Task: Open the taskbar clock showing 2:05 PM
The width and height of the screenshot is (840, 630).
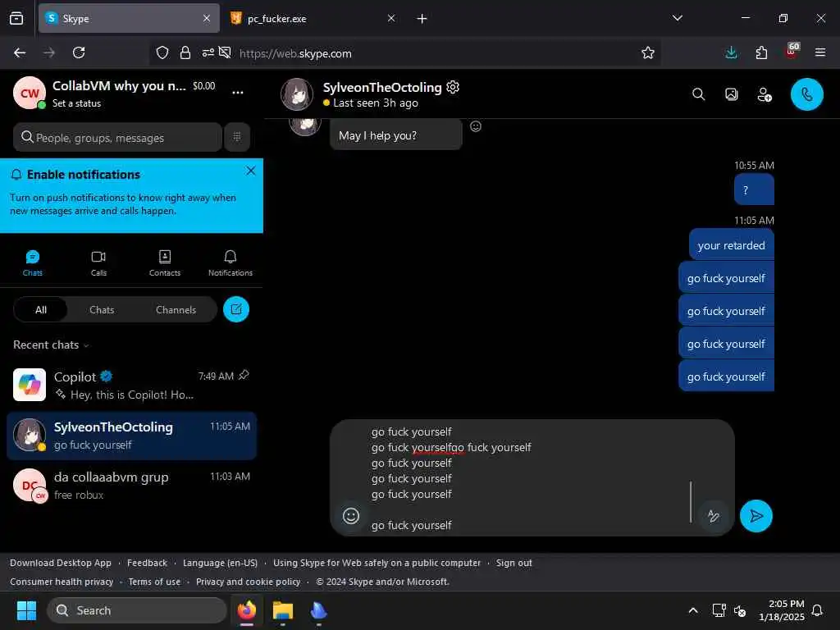Action: (x=782, y=610)
